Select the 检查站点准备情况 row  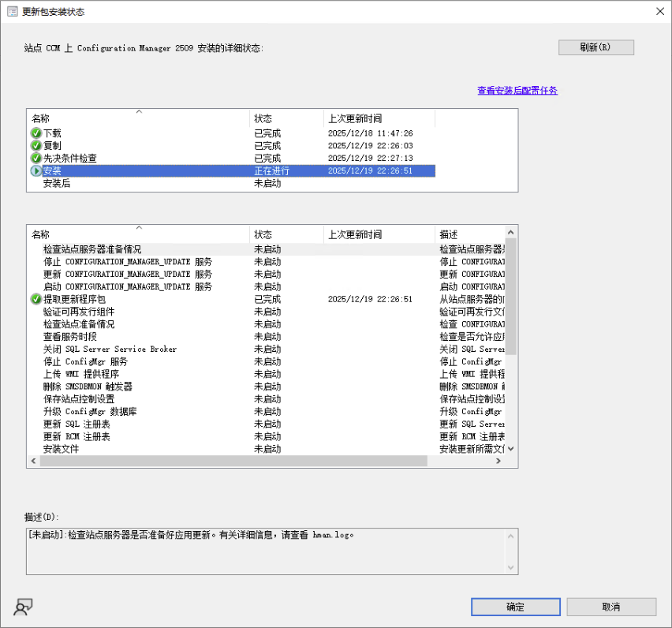click(267, 324)
